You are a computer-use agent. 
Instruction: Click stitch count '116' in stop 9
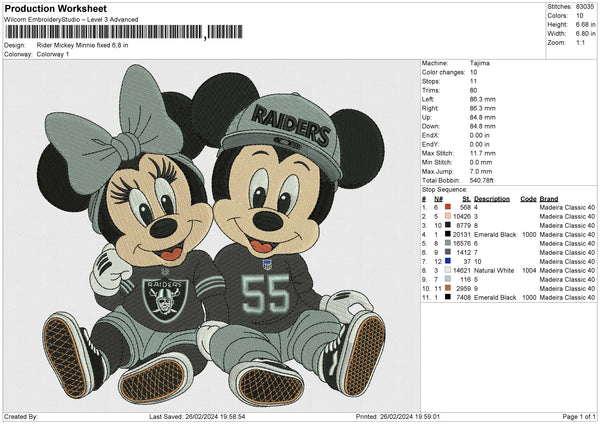[x=465, y=279]
